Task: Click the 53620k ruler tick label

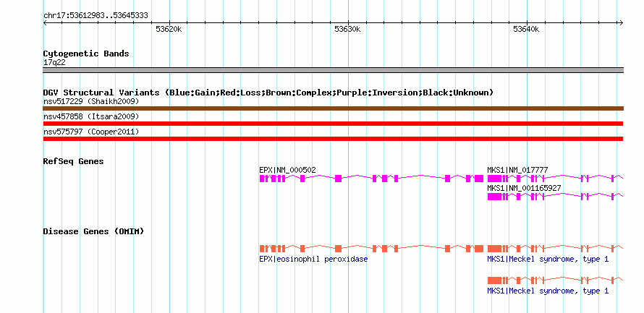Action: 169,29
